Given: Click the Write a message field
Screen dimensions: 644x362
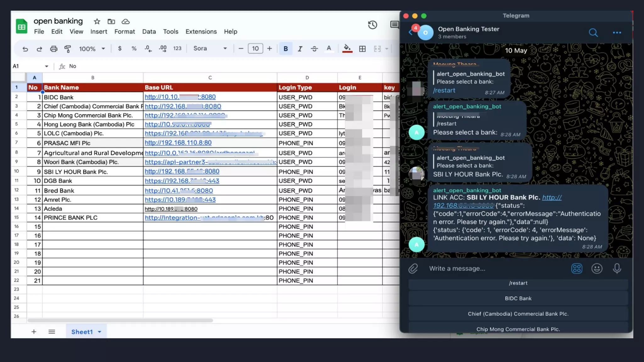Looking at the screenshot, I should (x=497, y=269).
